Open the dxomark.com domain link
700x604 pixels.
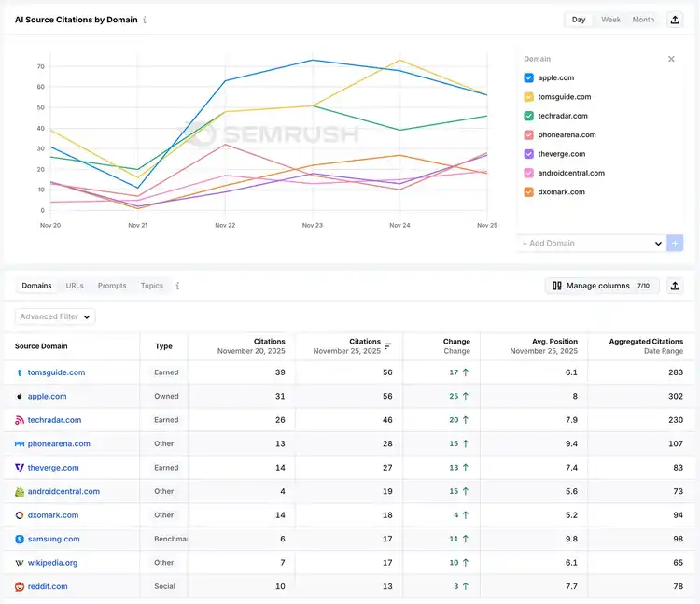pyautogui.click(x=53, y=514)
